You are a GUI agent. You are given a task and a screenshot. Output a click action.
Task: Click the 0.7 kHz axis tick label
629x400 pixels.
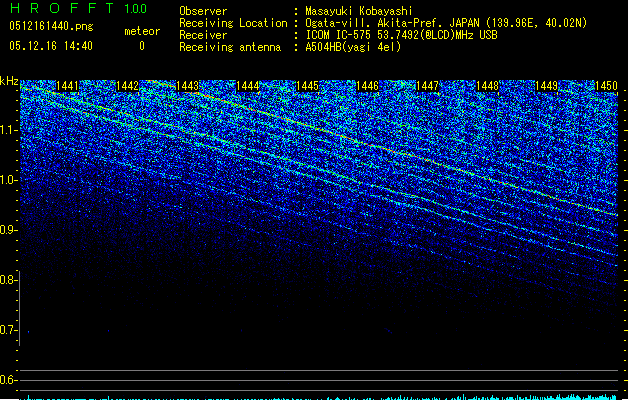[x=8, y=330]
